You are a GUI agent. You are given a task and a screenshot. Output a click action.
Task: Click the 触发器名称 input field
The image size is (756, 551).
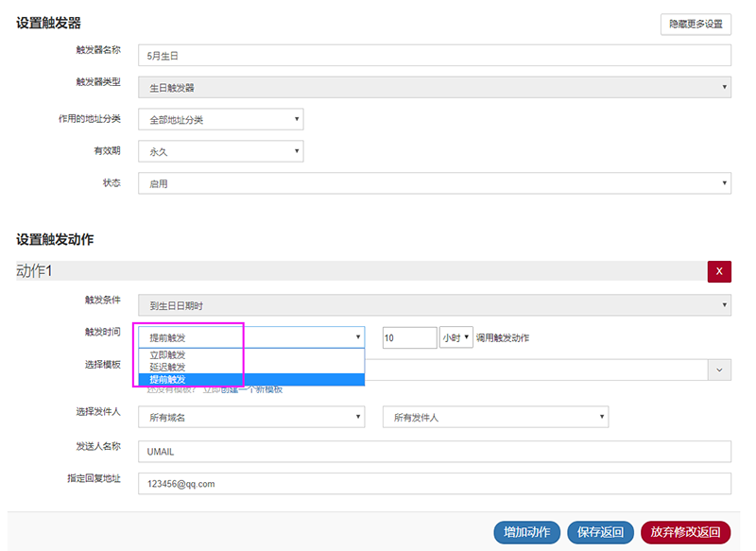pyautogui.click(x=435, y=56)
